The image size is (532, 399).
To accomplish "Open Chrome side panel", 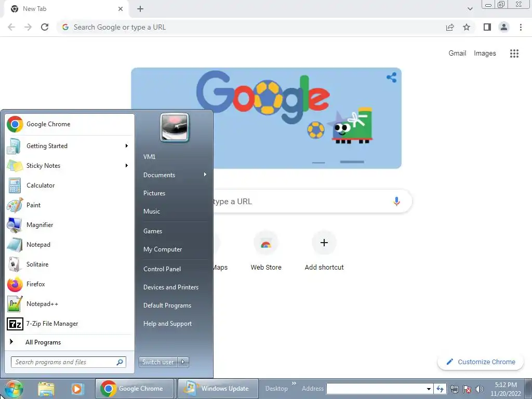I will tap(487, 27).
